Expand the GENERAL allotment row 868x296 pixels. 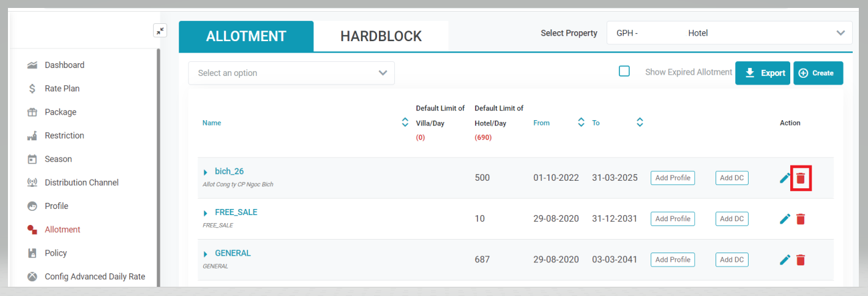(x=206, y=254)
